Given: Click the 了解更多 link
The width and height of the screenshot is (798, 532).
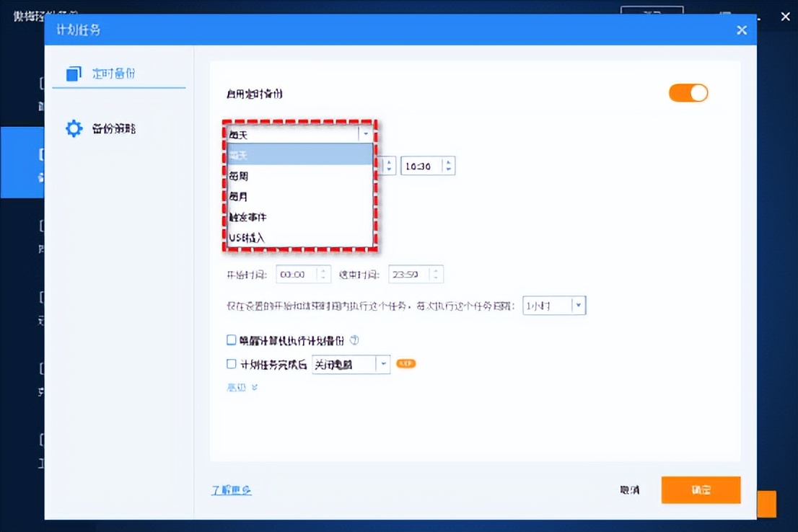Looking at the screenshot, I should [231, 489].
